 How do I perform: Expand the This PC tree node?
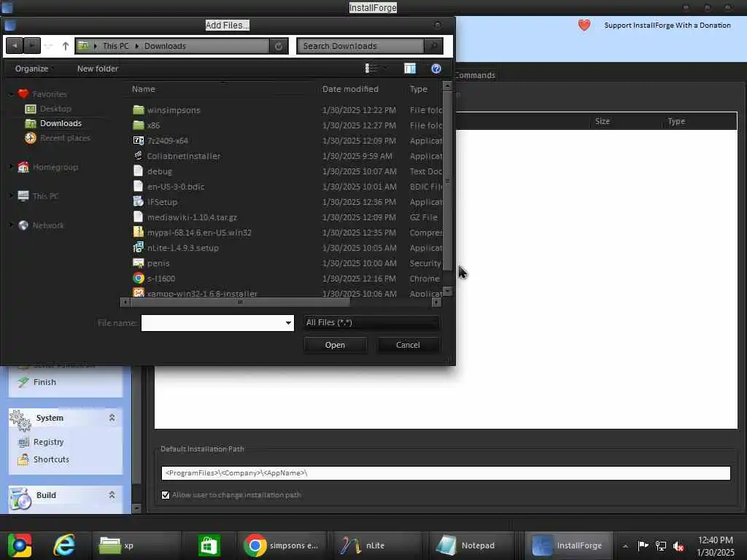click(x=12, y=195)
